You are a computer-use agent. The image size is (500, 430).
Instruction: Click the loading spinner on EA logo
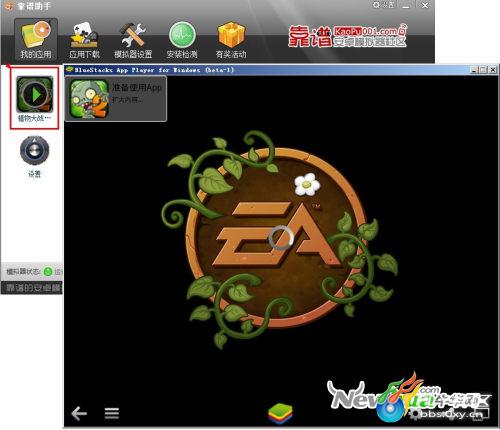tap(281, 237)
